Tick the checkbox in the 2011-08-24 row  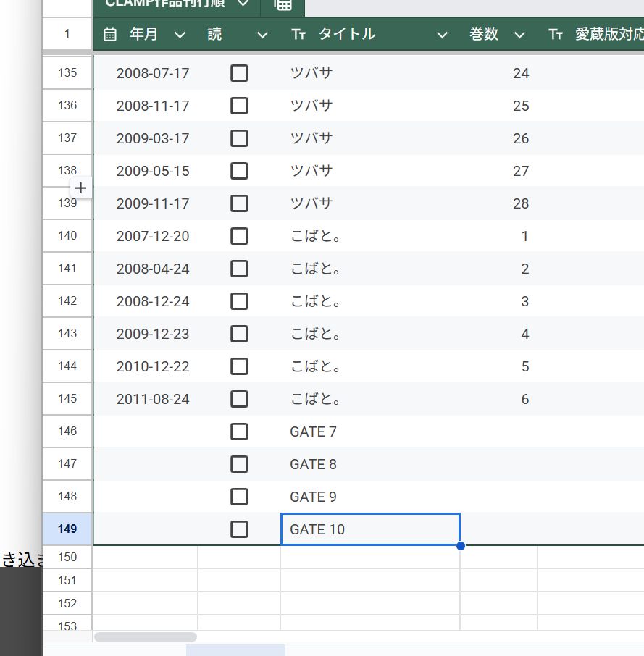pos(239,400)
